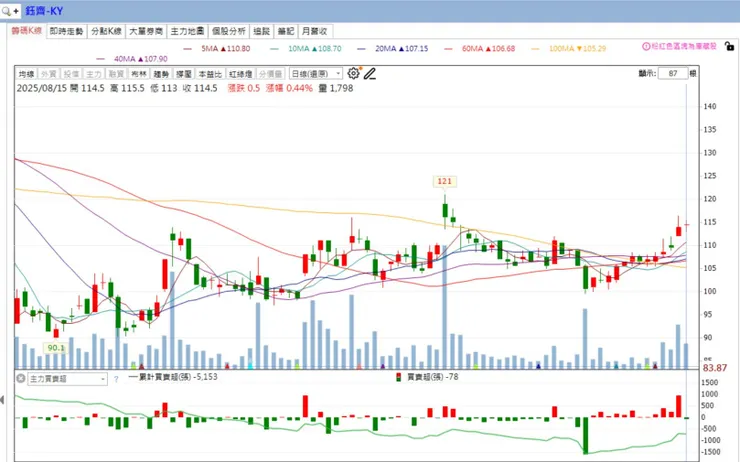Click the blue question mark help icon

[x=116, y=379]
